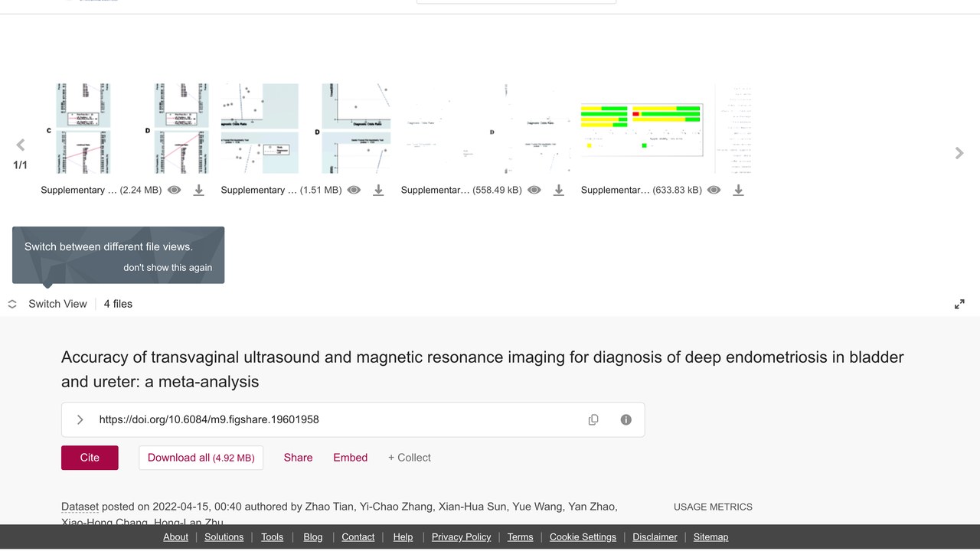Image resolution: width=980 pixels, height=551 pixels.
Task: Click Switch View toggle
Action: (47, 304)
